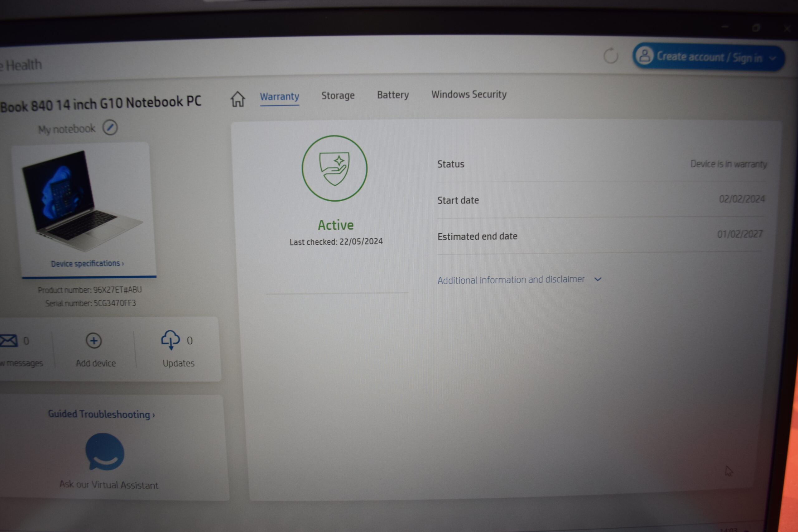Click the messages label
The width and height of the screenshot is (798, 532).
[22, 363]
